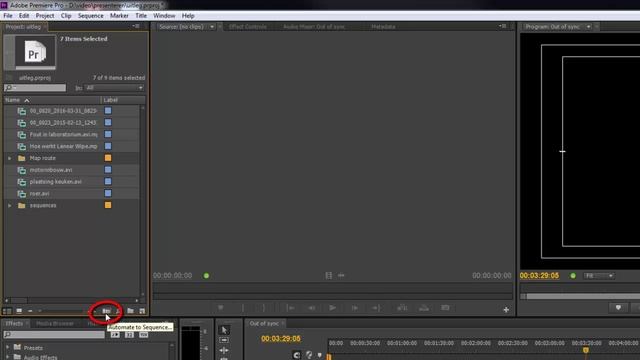Click the Effects panel search field
Image resolution: width=640 pixels, height=360 pixels.
pos(54,335)
